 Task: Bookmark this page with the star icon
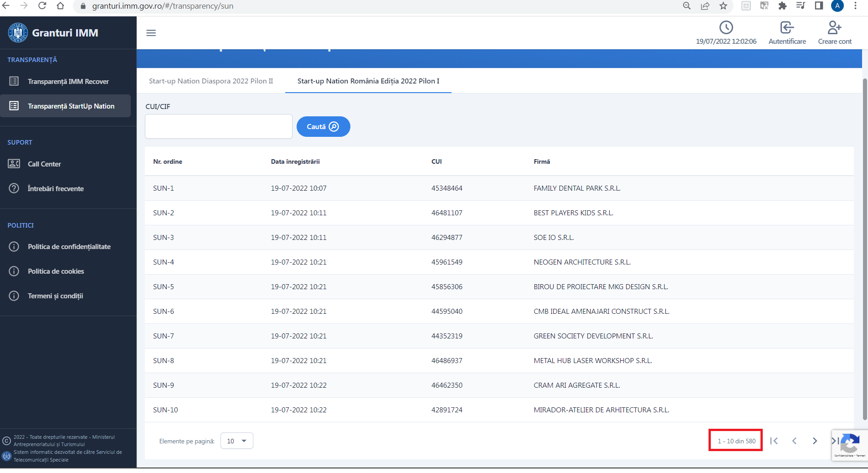(723, 6)
